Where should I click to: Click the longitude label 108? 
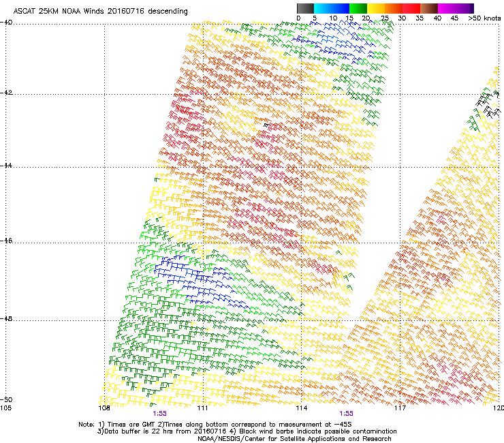coord(104,408)
